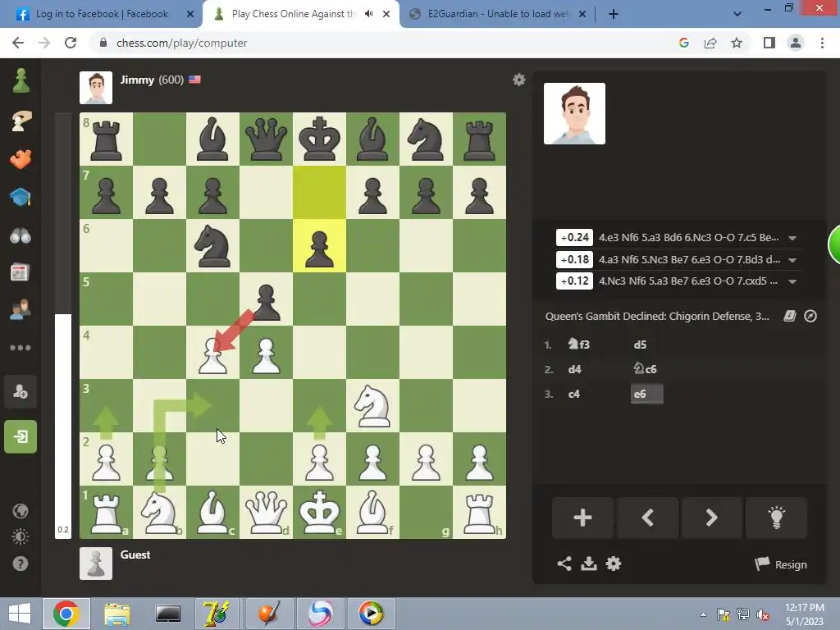Viewport: 840px width, 630px height.
Task: Open the Play hand-and-pawn sidebar icon
Action: [x=21, y=121]
